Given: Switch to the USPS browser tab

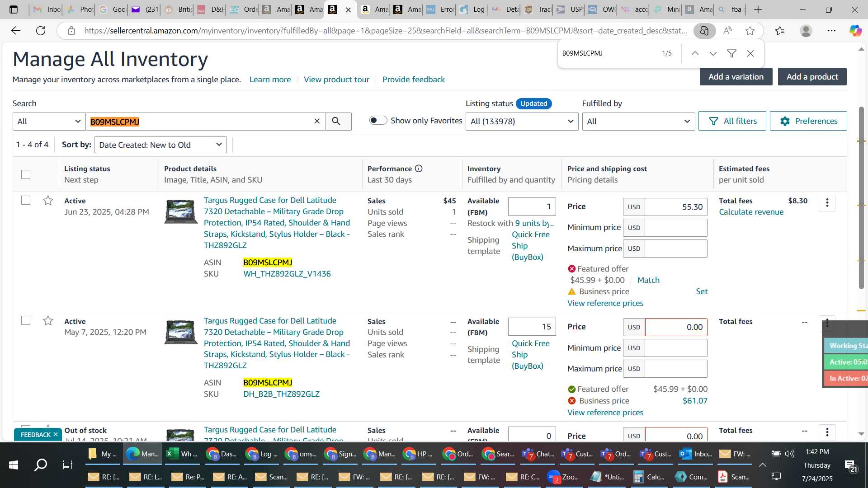Looking at the screenshot, I should click(x=569, y=9).
